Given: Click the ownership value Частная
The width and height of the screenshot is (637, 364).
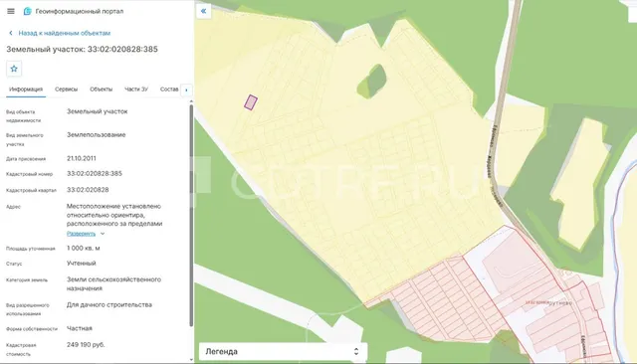Looking at the screenshot, I should click(80, 328).
